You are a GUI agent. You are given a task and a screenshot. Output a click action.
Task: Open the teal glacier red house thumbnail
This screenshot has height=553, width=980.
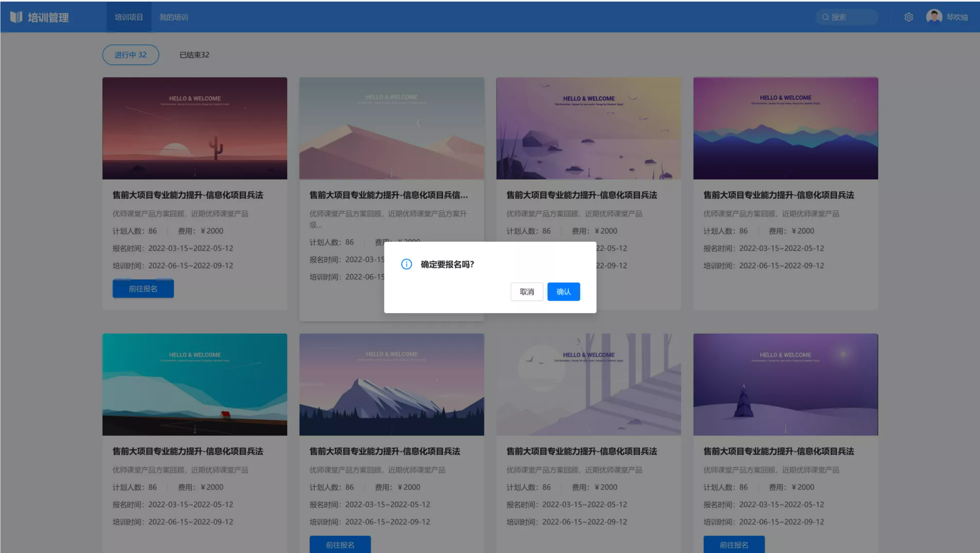pos(195,385)
